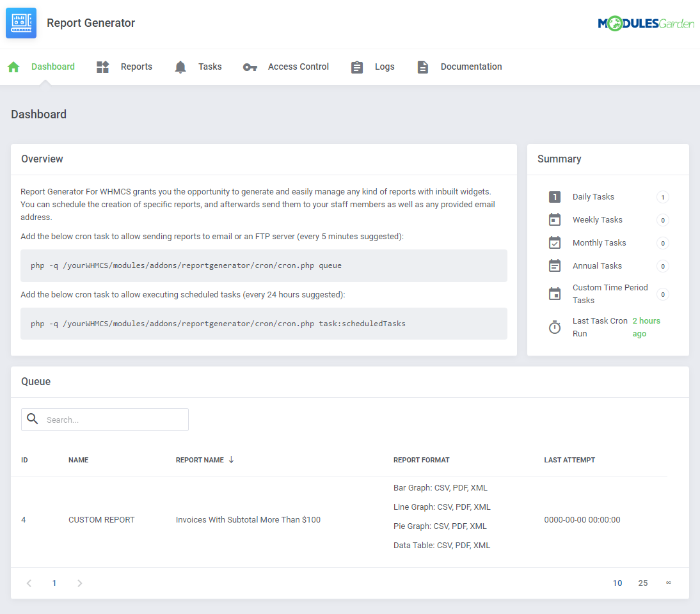Click the Report Generator app logo icon
The width and height of the screenshot is (700, 614).
point(21,23)
